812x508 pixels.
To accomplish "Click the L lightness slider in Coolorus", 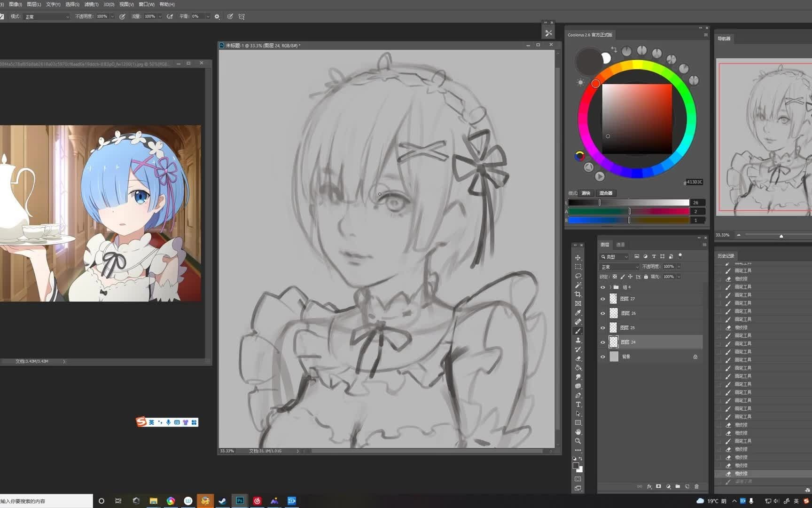I will (629, 202).
